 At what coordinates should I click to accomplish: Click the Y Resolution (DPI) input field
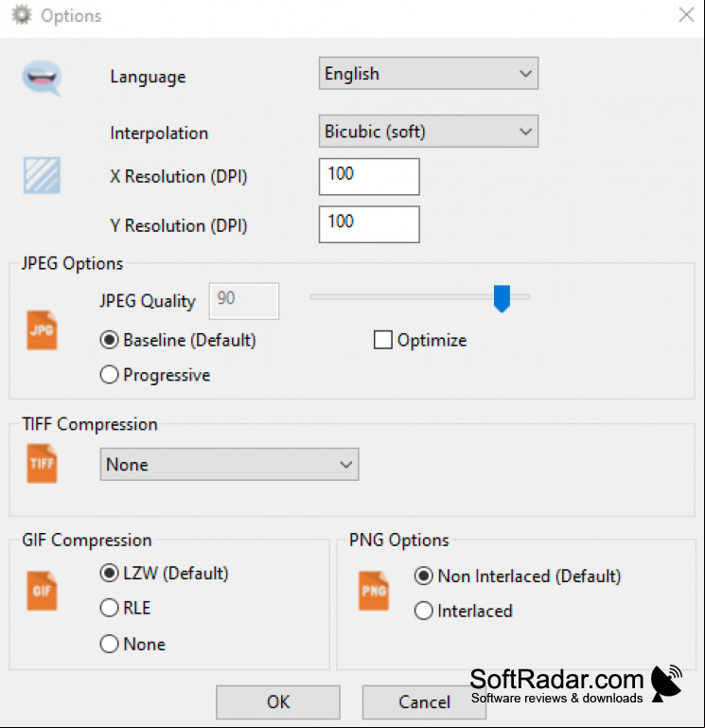pyautogui.click(x=369, y=224)
